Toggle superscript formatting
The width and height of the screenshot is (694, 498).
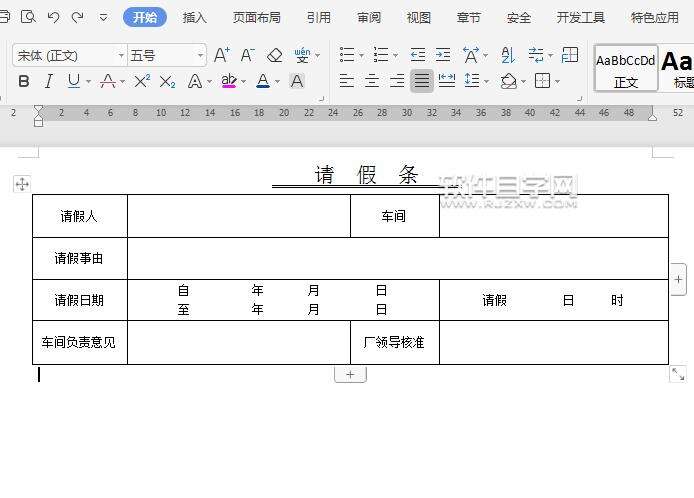pos(142,81)
